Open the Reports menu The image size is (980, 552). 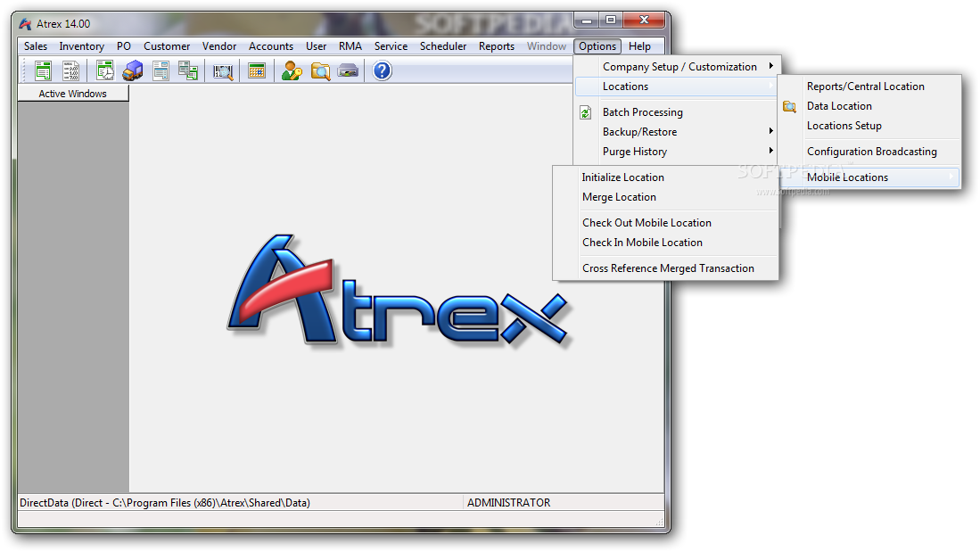tap(497, 46)
